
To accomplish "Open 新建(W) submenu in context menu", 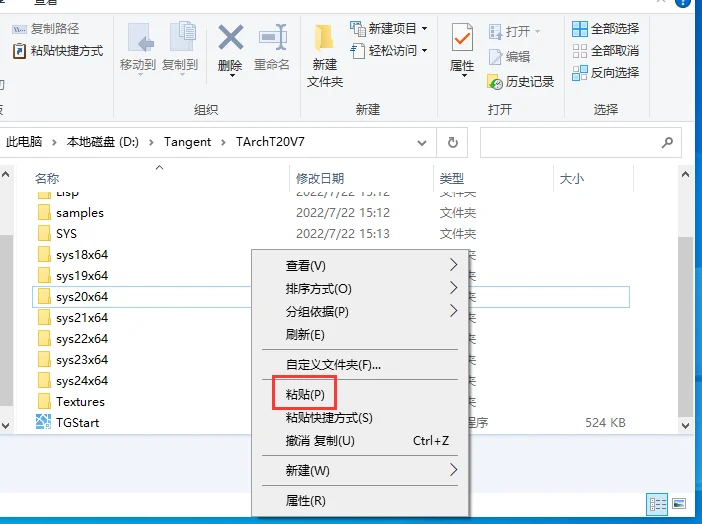I will [x=360, y=471].
